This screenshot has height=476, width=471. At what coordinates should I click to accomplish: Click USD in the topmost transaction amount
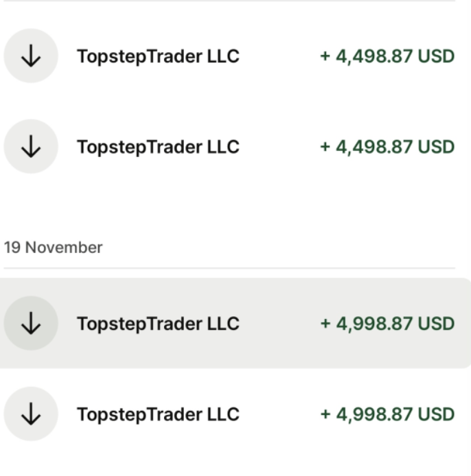coord(436,56)
